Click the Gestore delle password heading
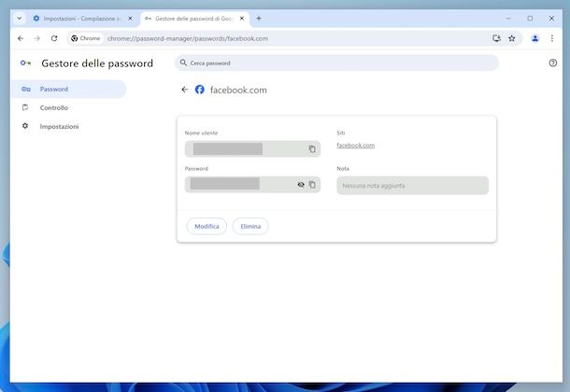The width and height of the screenshot is (570, 392). (97, 63)
